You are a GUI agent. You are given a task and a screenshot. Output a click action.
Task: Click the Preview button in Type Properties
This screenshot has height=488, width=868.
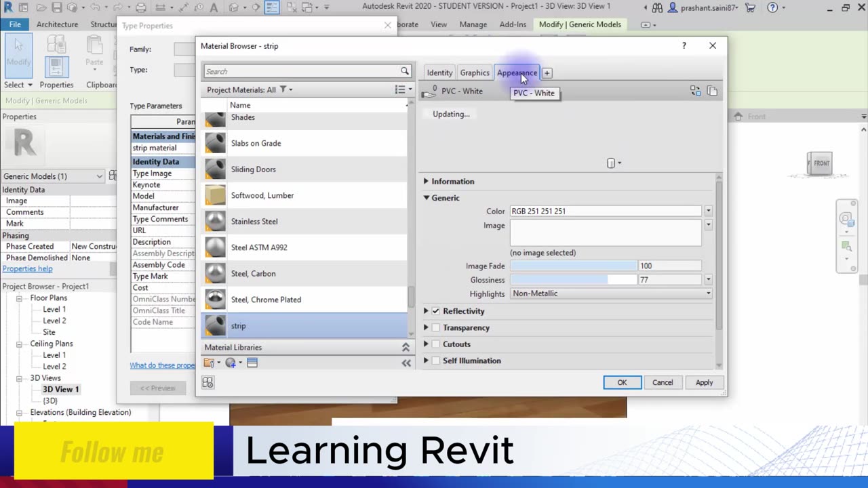click(158, 388)
